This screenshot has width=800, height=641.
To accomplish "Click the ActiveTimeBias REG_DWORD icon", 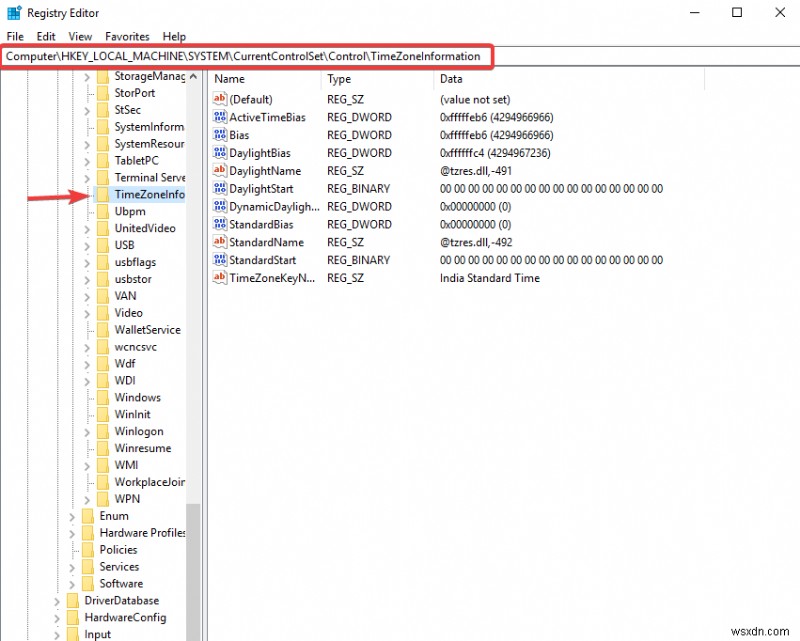I will tap(220, 117).
